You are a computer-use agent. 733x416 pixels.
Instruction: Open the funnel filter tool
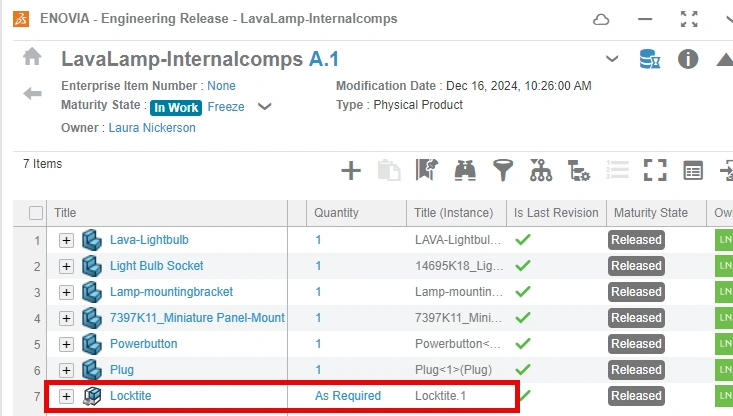503,170
